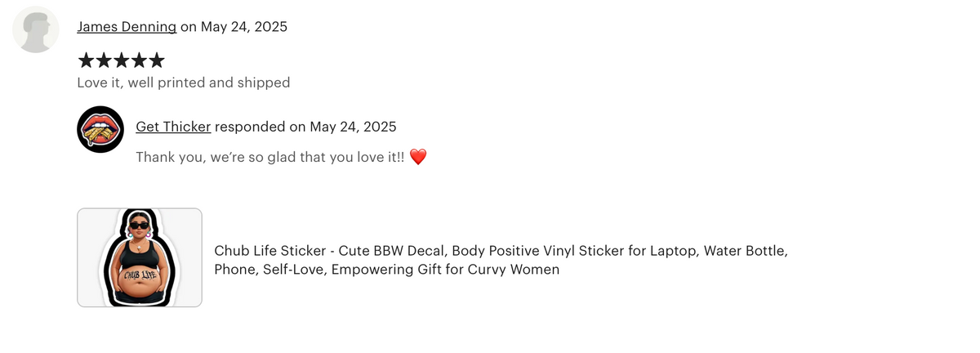Viewport: 980px width, 353px height.
Task: Open the Get Thicker shop link
Action: click(173, 127)
